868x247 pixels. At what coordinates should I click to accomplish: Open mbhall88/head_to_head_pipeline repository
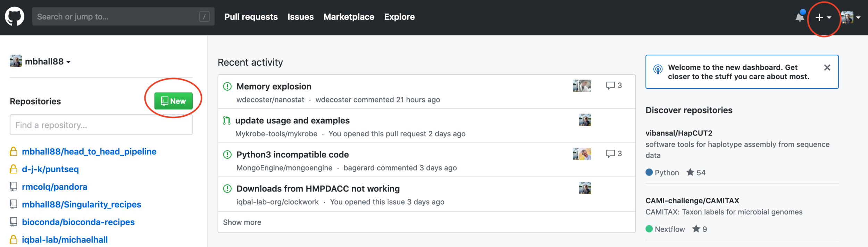[x=89, y=151]
